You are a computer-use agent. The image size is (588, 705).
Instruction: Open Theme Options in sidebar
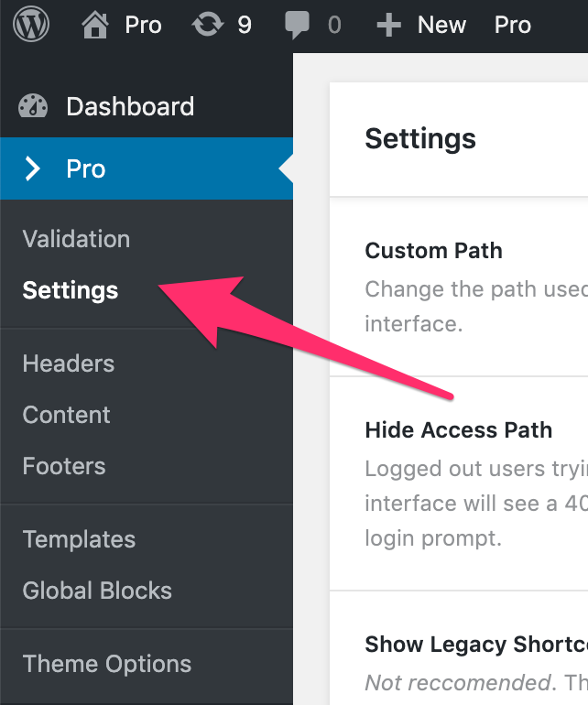pos(107,664)
